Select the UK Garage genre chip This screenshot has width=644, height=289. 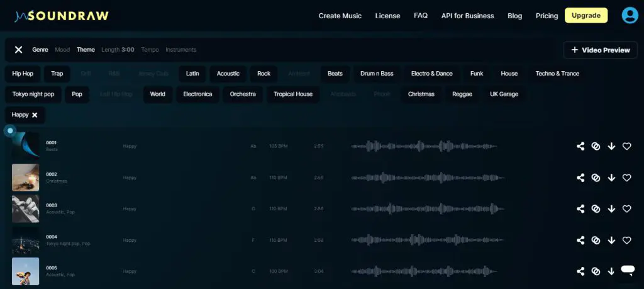click(504, 94)
